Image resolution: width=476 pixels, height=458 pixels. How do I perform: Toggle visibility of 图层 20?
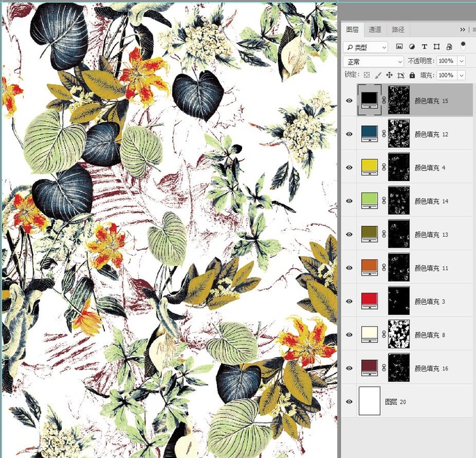tap(350, 402)
